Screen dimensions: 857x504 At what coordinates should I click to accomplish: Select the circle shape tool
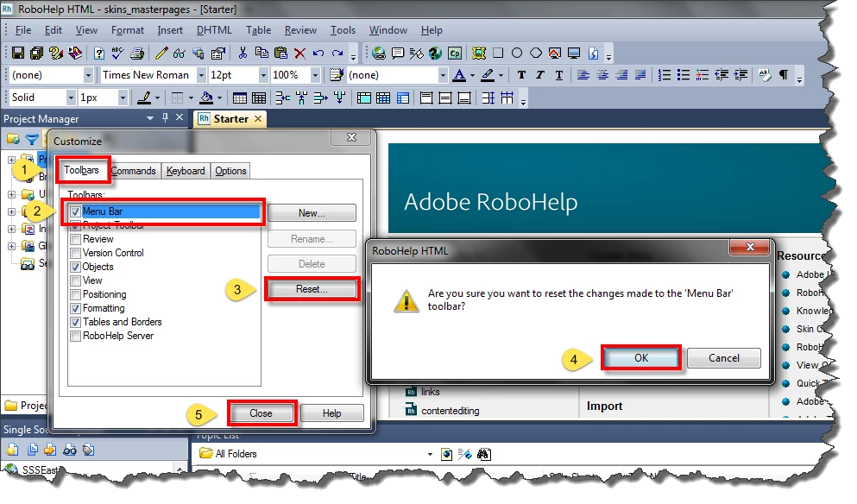pyautogui.click(x=517, y=53)
